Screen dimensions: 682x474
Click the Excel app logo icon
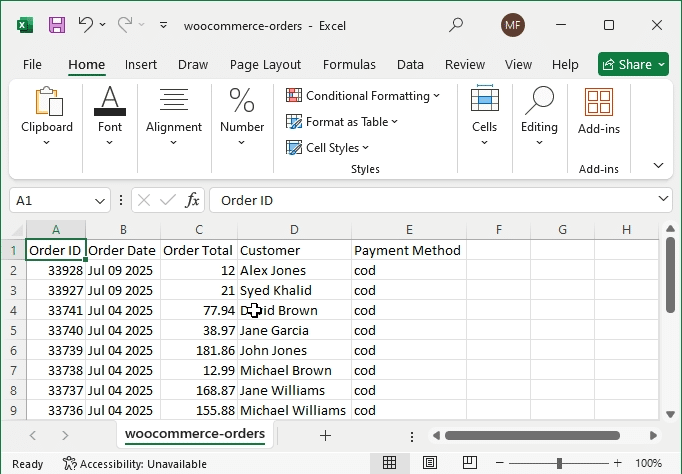tap(25, 25)
